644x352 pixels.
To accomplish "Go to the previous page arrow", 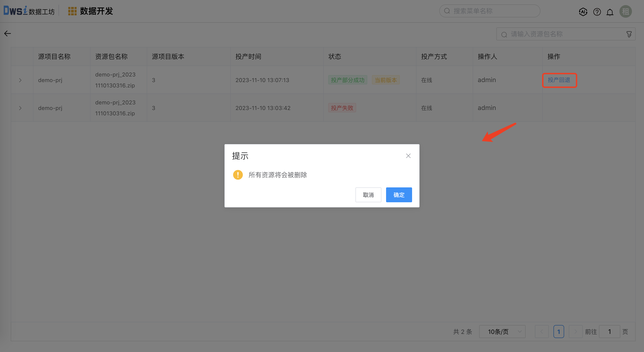I will click(x=541, y=332).
